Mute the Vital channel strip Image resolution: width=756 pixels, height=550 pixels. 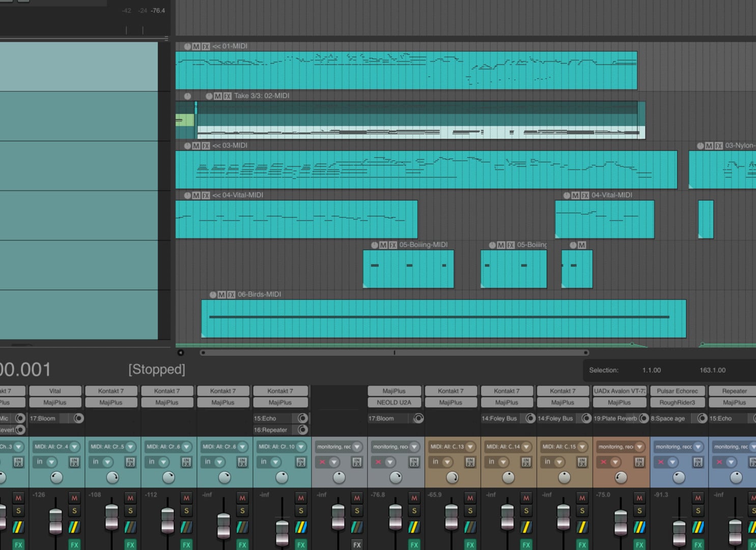74,498
